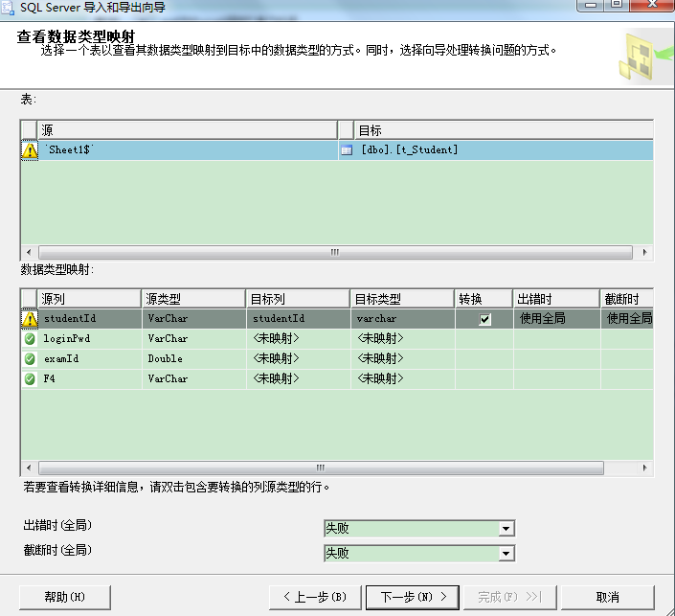Select the F4 source column cell
Screen dimensions: 675x616
90,379
